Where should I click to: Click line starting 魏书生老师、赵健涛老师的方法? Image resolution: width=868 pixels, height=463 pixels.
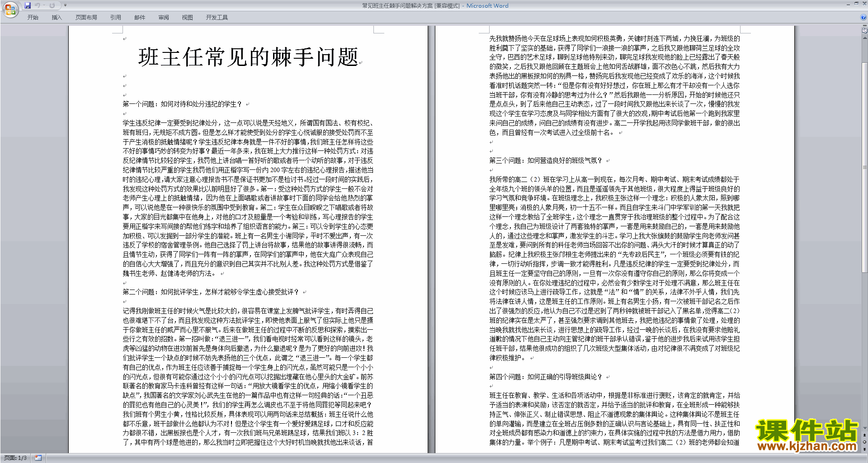click(170, 273)
